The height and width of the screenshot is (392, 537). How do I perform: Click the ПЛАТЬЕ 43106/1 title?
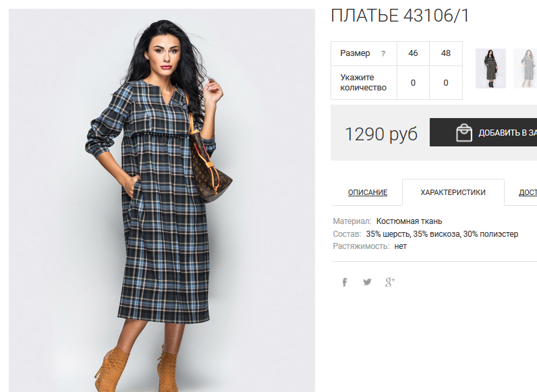[x=399, y=16]
